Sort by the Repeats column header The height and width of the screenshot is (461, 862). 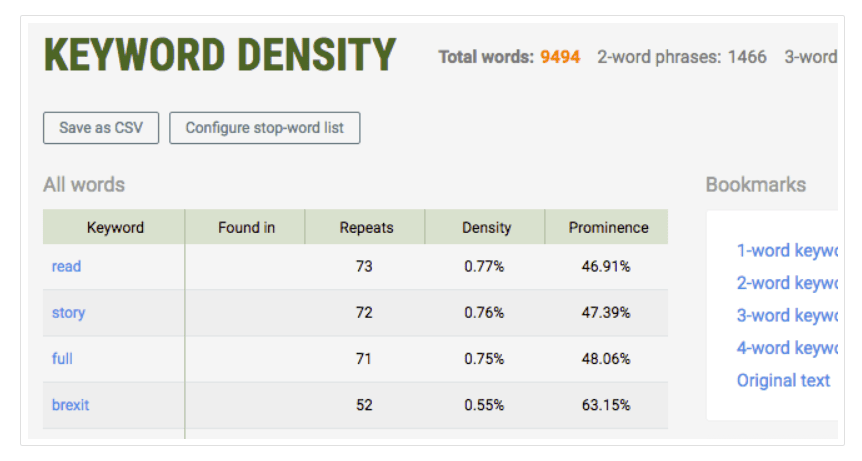coord(366,227)
